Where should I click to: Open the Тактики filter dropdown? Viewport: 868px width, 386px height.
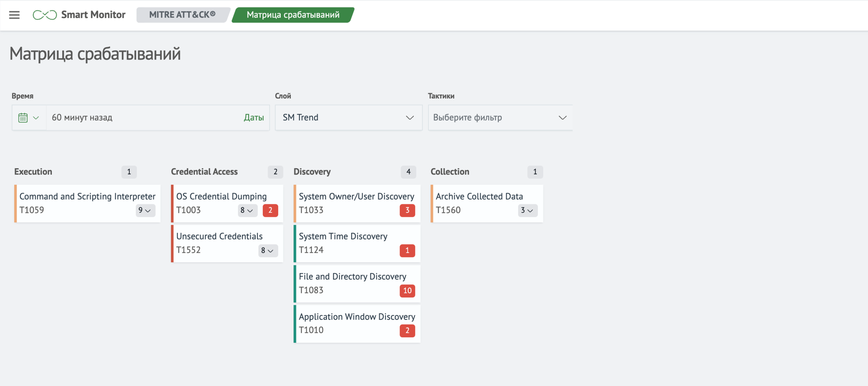[500, 118]
